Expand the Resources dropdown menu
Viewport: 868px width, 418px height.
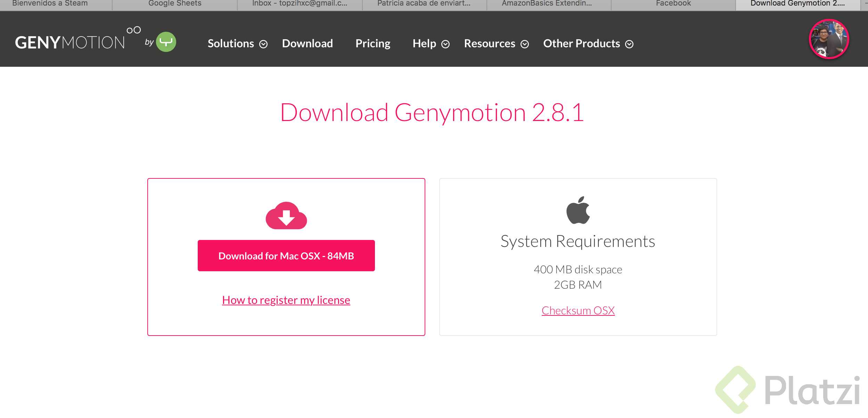pos(496,43)
